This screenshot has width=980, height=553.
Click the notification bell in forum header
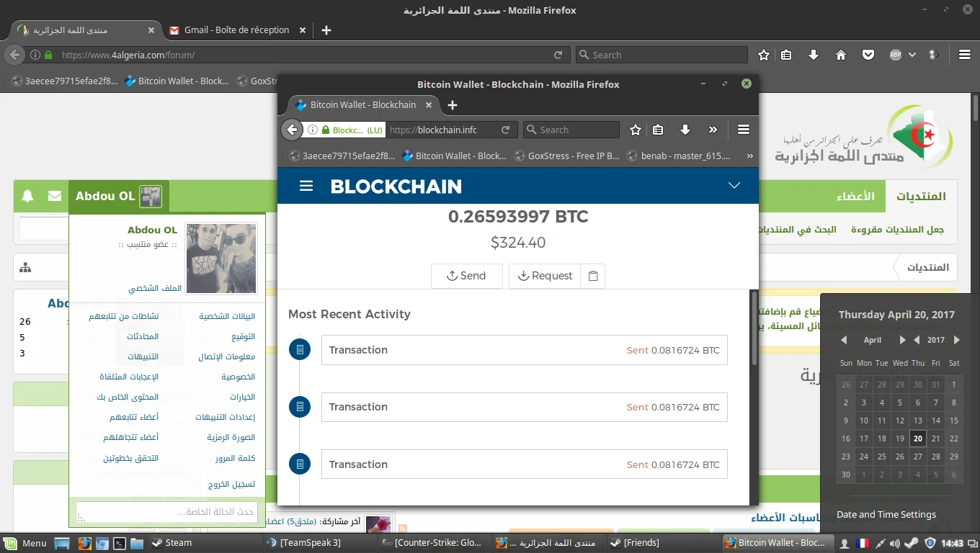point(27,196)
